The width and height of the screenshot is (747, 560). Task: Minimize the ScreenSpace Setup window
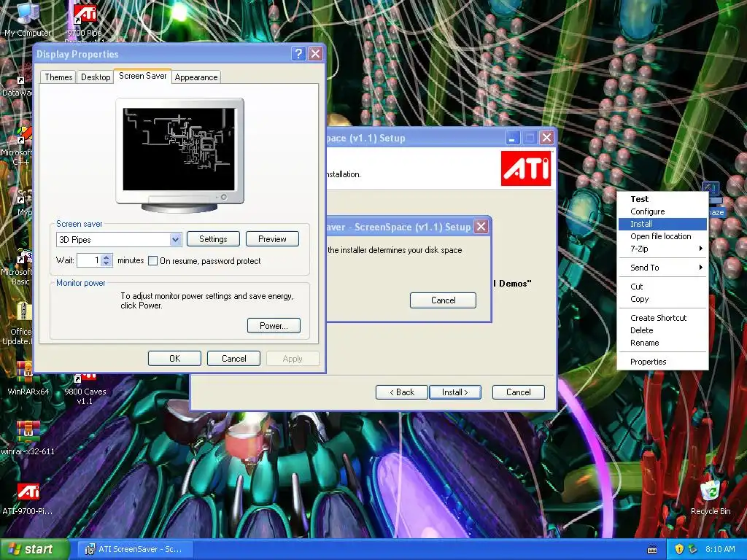point(512,138)
